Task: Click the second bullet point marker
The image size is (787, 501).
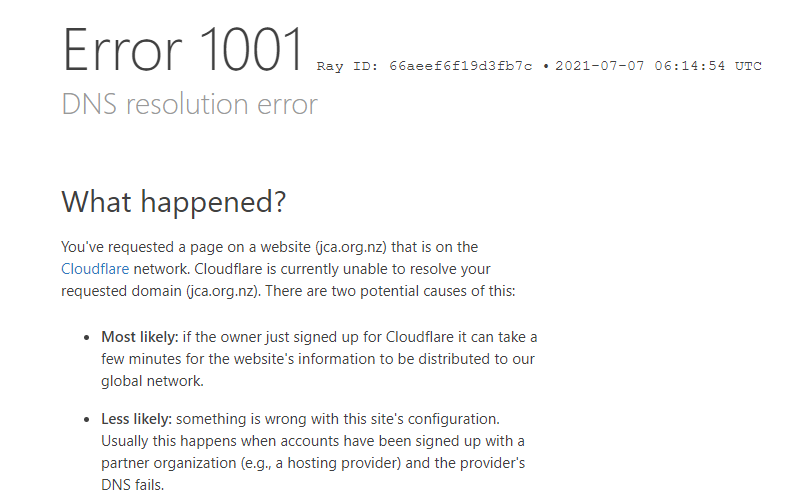Action: [87, 420]
